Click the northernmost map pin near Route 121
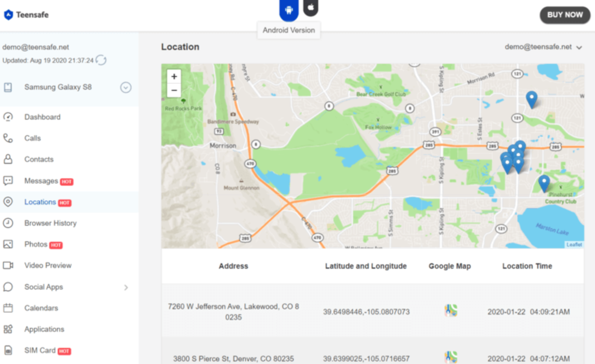Screen dimensions: 595x364 [x=532, y=100]
